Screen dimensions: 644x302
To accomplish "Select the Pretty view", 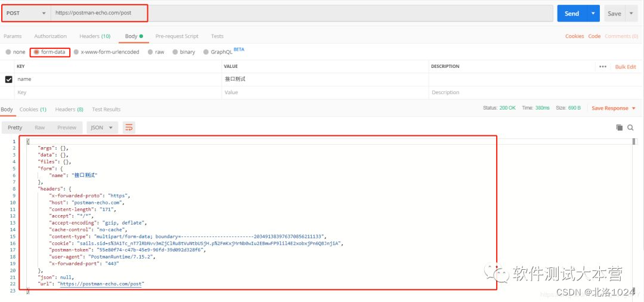I will tap(15, 127).
